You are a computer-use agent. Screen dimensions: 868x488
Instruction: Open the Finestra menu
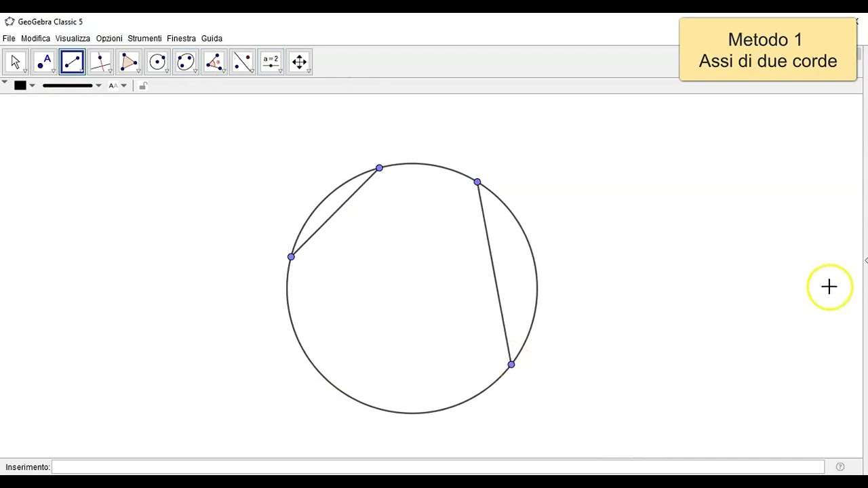click(x=181, y=39)
